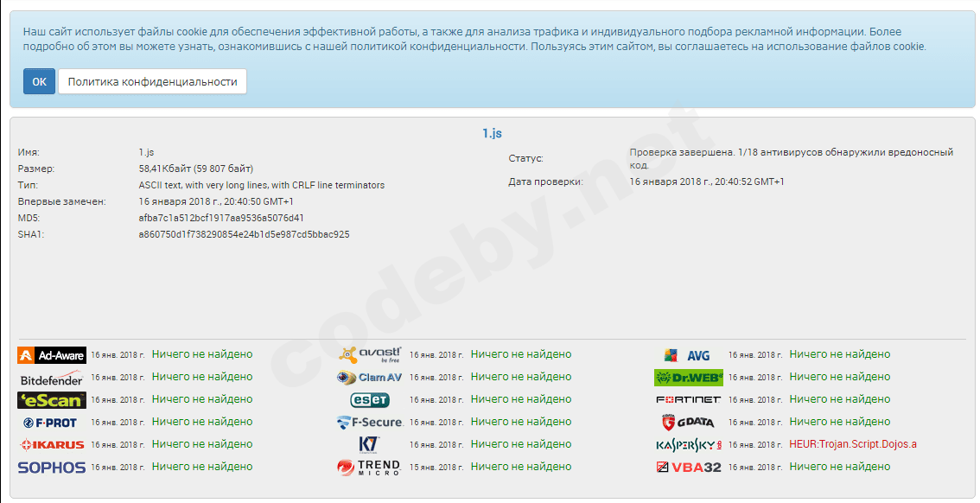
Task: Click the Dr.WEB logo
Action: 689,378
